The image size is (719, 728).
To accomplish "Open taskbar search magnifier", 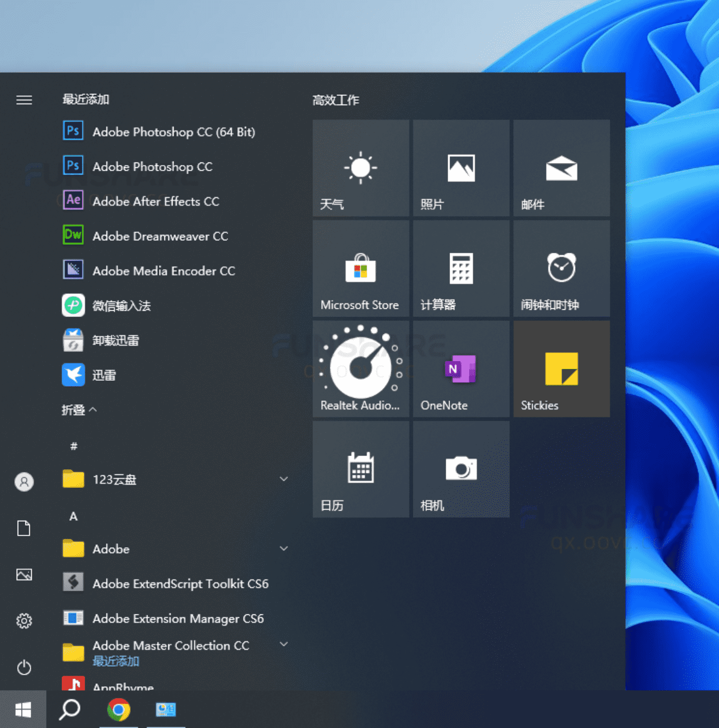I will click(70, 709).
